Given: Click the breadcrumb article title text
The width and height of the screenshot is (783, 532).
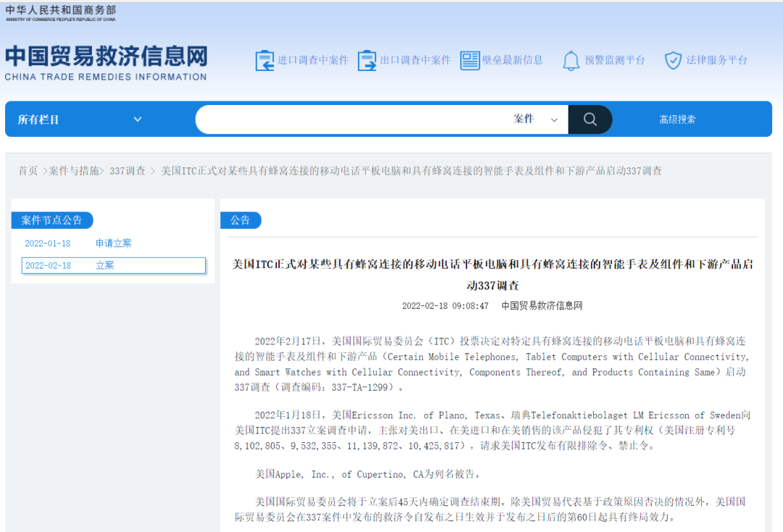Looking at the screenshot, I should (411, 170).
